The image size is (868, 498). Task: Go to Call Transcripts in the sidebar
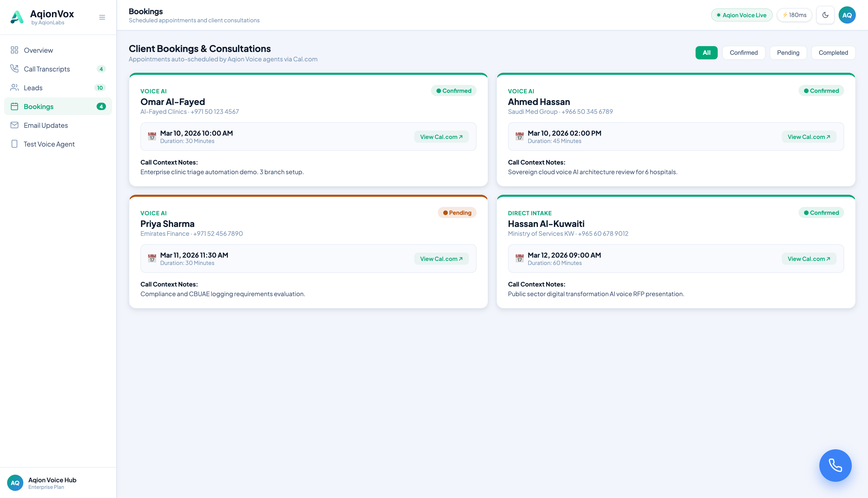coord(58,69)
